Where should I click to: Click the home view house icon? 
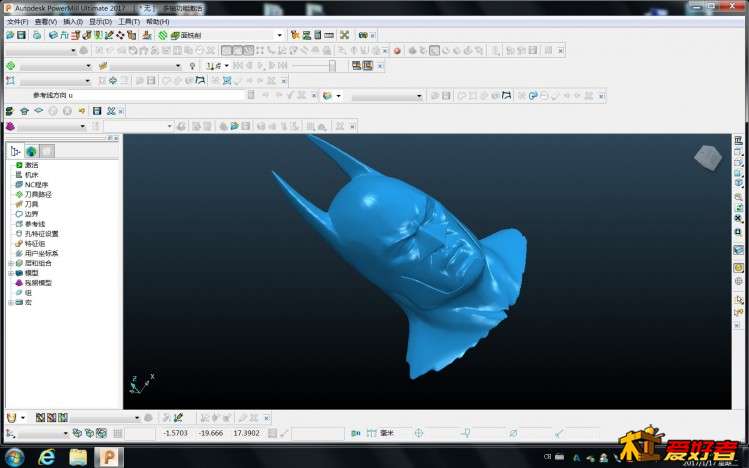coord(24,111)
